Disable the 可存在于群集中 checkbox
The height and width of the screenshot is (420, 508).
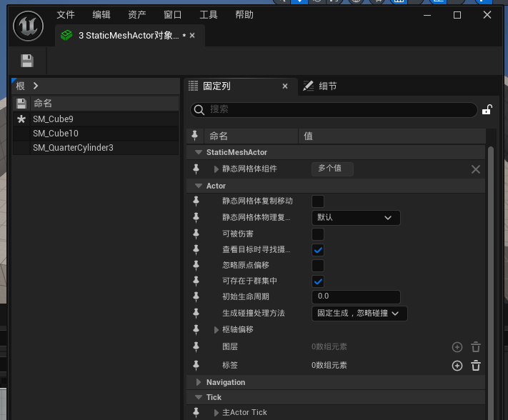[318, 281]
